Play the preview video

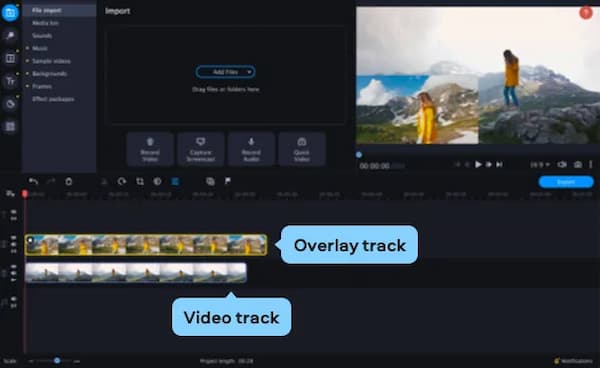pyautogui.click(x=478, y=164)
